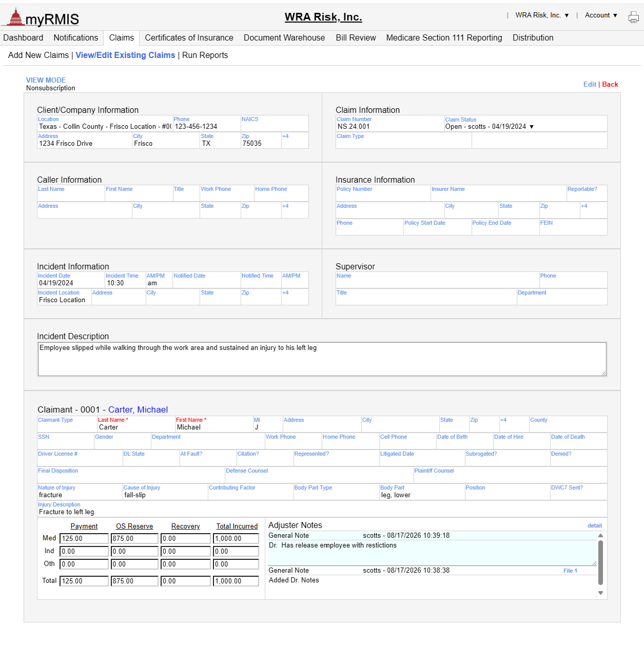Click View/Edit Existing Claims link
644x645 pixels.
[125, 55]
